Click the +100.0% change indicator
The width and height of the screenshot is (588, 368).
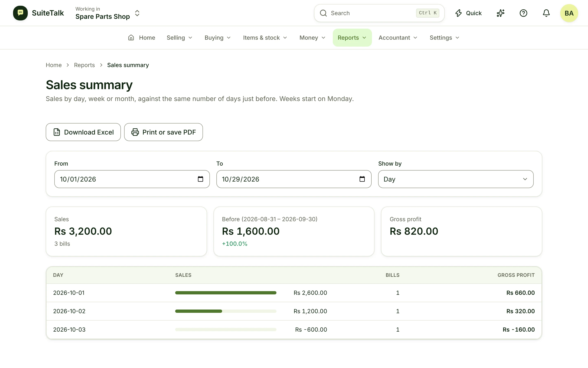click(234, 244)
